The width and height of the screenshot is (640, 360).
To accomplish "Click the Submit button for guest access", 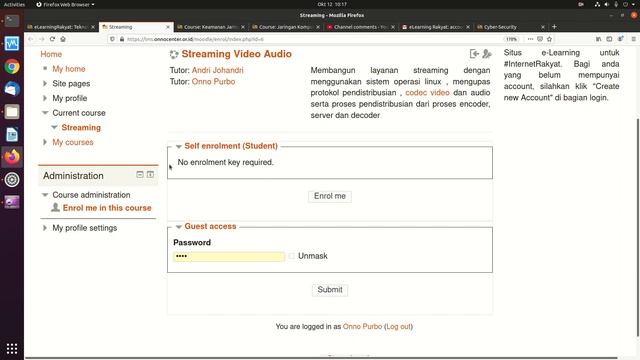I will tap(330, 290).
